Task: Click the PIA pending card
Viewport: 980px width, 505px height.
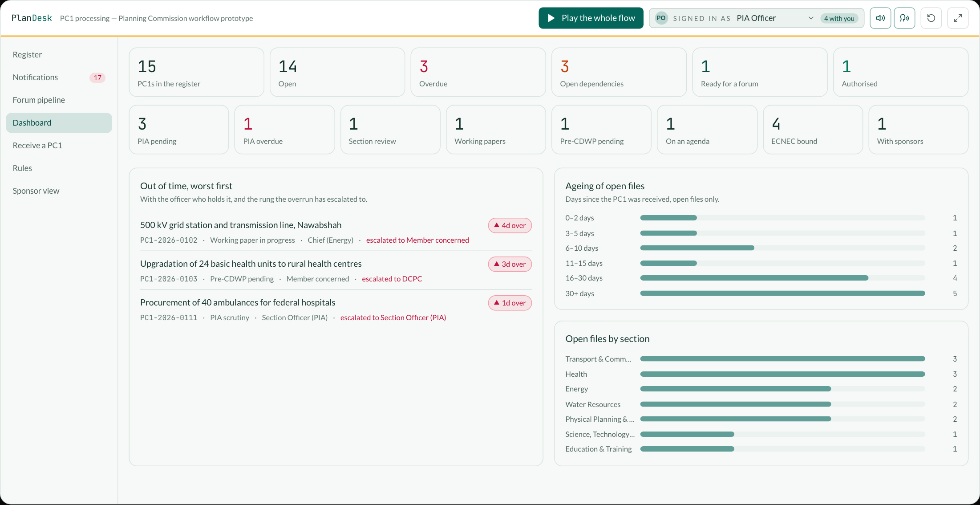Action: tap(179, 130)
